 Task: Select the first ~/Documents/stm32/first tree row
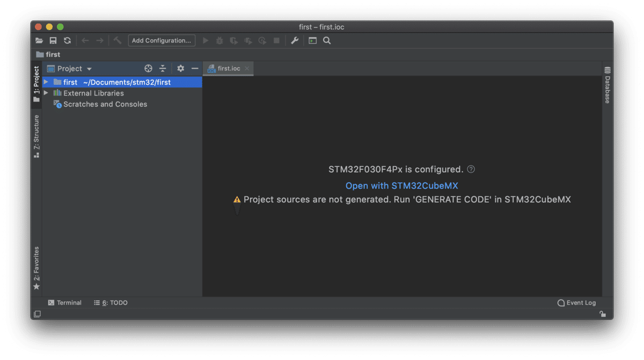pos(122,82)
